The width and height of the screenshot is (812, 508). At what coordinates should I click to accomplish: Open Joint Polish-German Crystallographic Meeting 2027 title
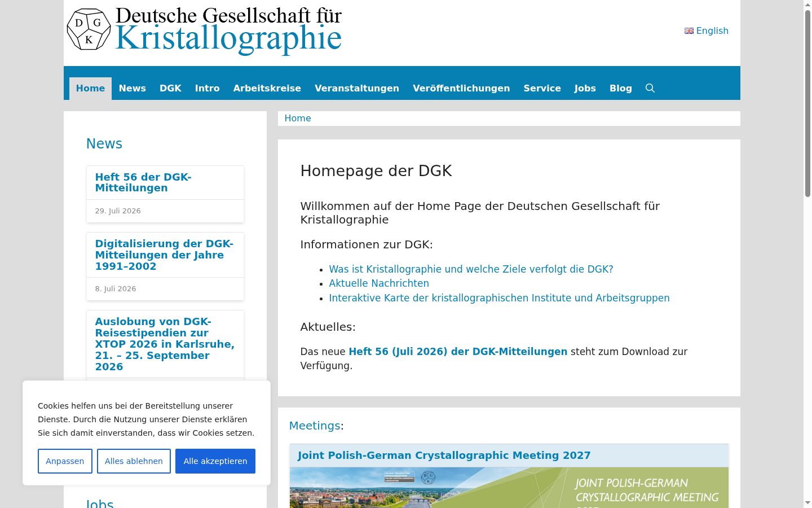pos(444,456)
